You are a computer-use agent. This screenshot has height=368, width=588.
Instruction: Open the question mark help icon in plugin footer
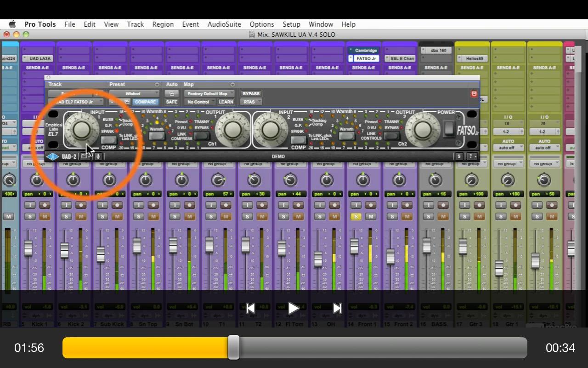click(471, 156)
